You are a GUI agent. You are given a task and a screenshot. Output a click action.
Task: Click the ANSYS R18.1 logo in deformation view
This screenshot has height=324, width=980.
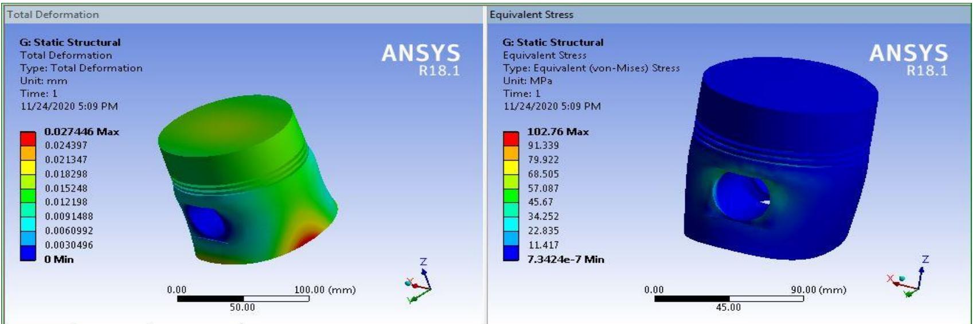tap(421, 59)
